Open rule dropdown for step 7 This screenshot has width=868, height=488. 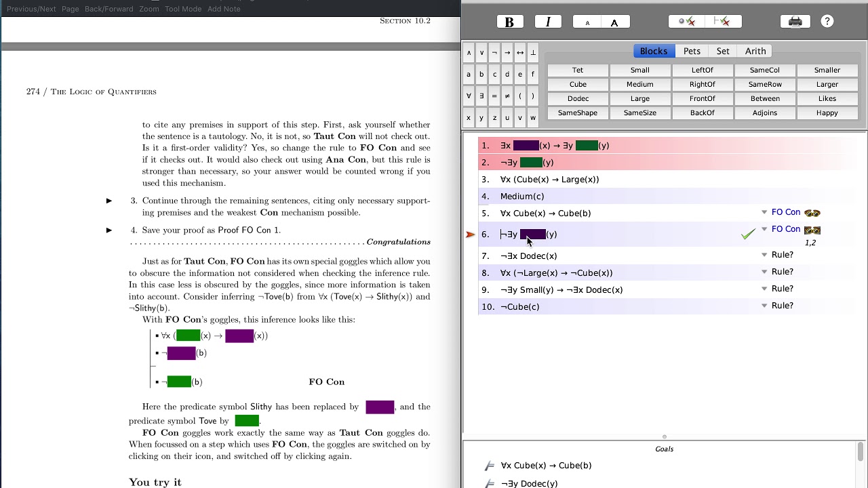[764, 256]
